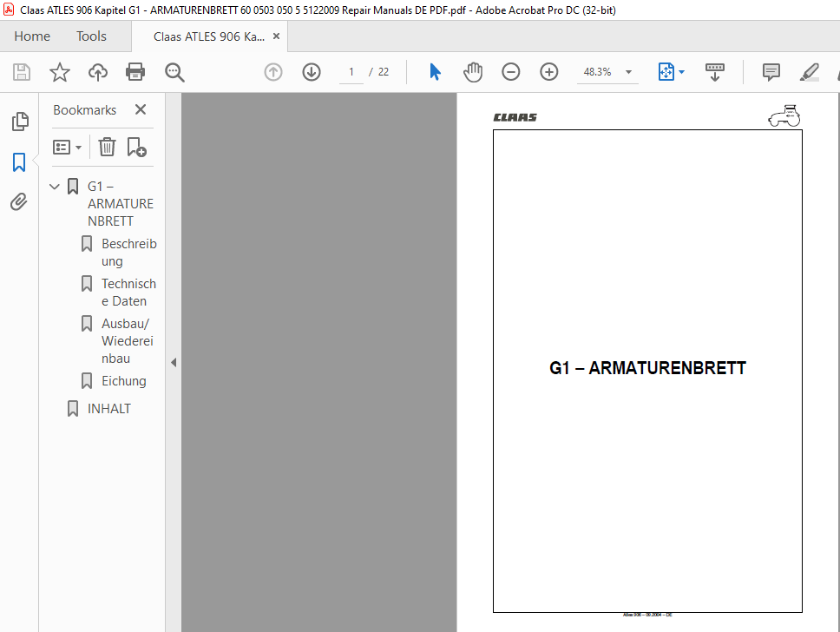840x632 pixels.
Task: Jump to the Eichung bookmark
Action: pos(124,381)
